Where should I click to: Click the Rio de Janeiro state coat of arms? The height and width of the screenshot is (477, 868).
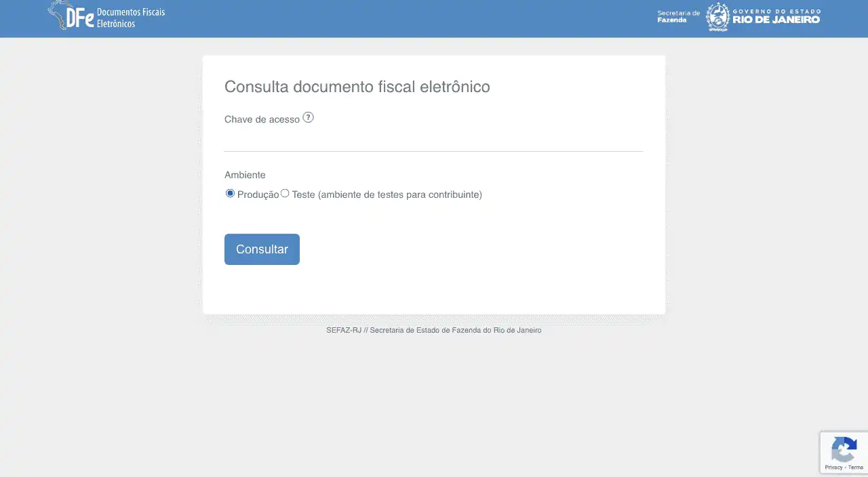click(717, 17)
